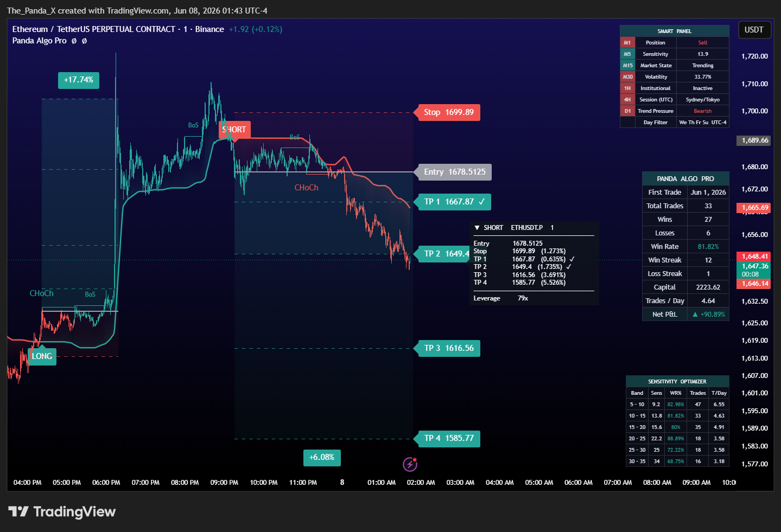The width and height of the screenshot is (781, 532).
Task: Click the second ø symbol after Panda Algo Pro
Action: pyautogui.click(x=84, y=41)
